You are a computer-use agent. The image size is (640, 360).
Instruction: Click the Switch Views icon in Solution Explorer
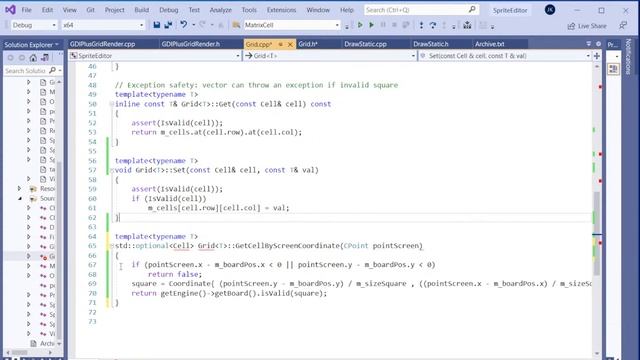click(45, 58)
